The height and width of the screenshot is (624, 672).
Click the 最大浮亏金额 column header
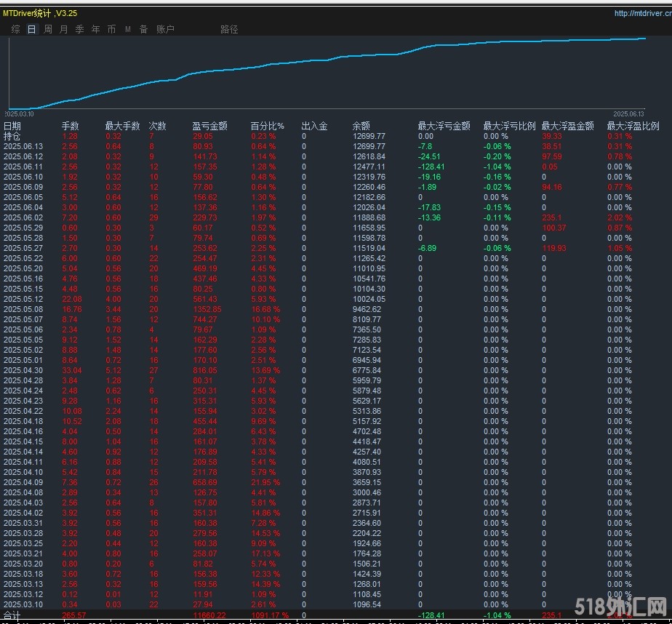pos(444,126)
